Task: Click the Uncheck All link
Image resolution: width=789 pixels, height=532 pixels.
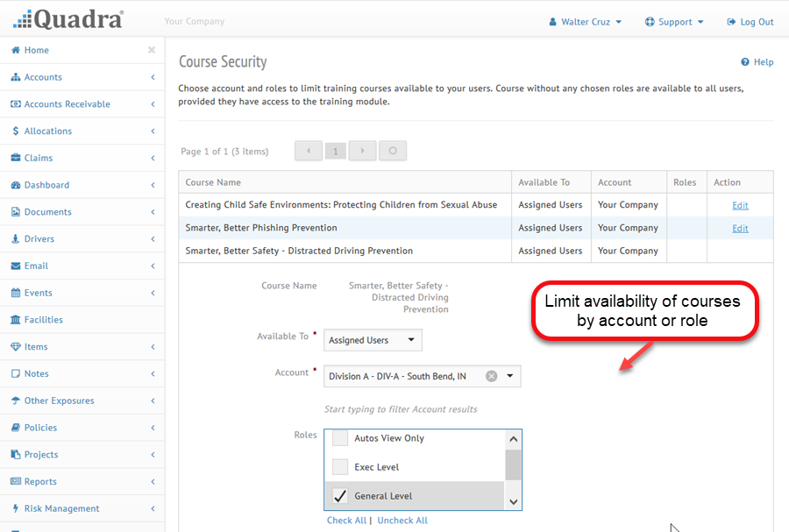Action: [x=402, y=521]
